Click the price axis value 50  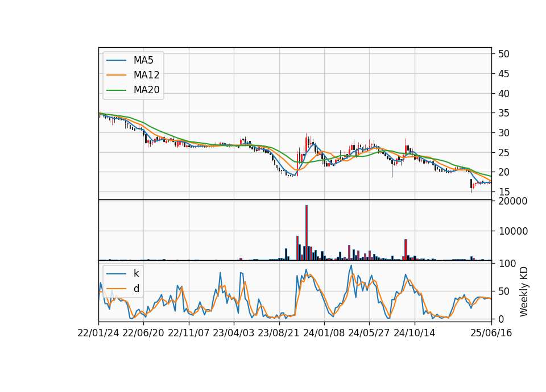pyautogui.click(x=504, y=54)
